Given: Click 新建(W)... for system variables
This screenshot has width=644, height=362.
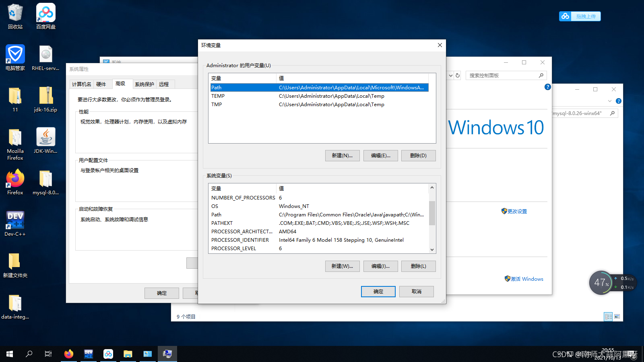Looking at the screenshot, I should coord(342,266).
